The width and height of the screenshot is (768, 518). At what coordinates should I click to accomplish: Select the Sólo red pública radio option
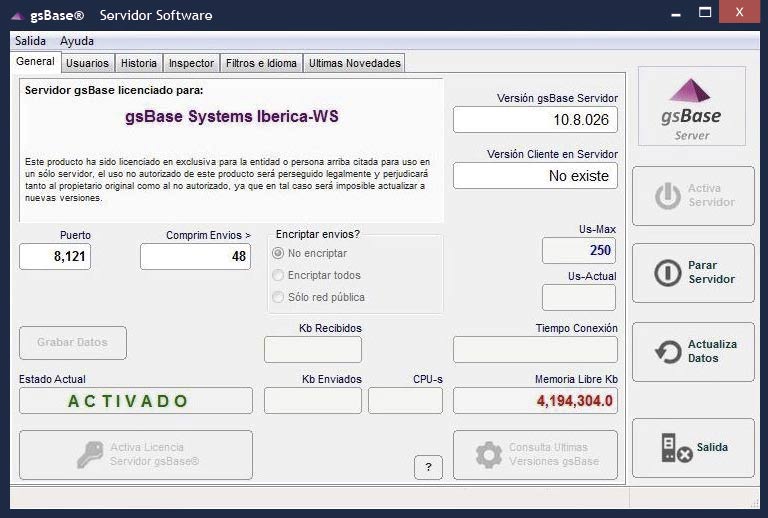click(278, 297)
